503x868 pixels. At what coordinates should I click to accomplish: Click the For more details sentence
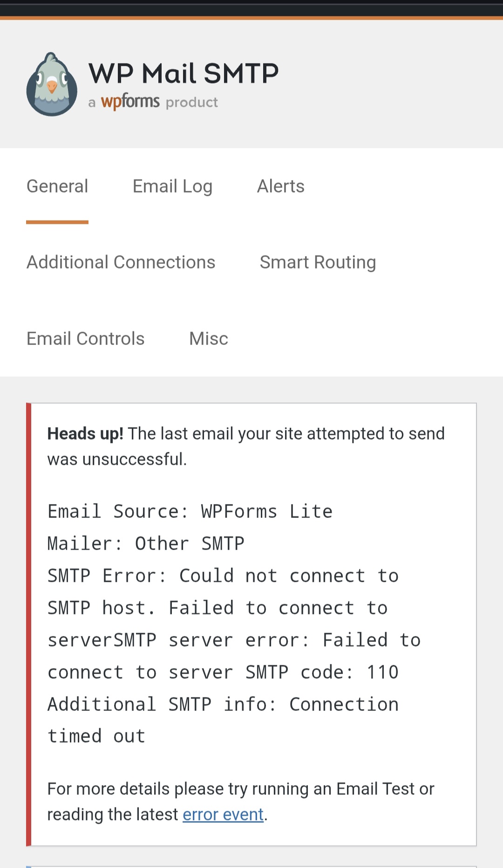pyautogui.click(x=240, y=789)
